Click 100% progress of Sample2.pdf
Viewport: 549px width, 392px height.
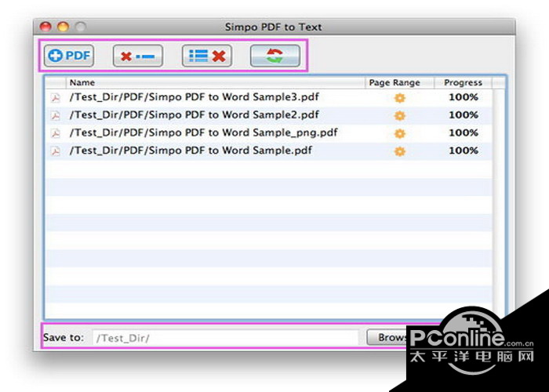click(x=464, y=115)
